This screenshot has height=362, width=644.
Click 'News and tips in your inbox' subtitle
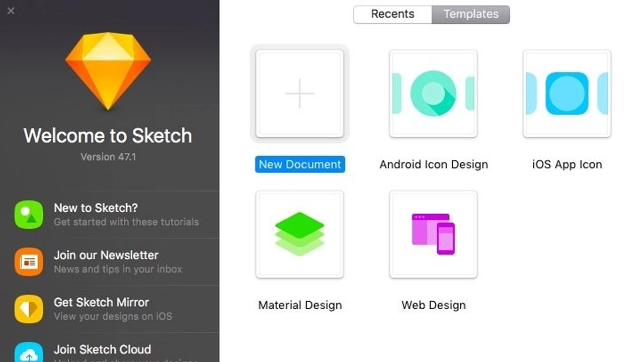(118, 269)
